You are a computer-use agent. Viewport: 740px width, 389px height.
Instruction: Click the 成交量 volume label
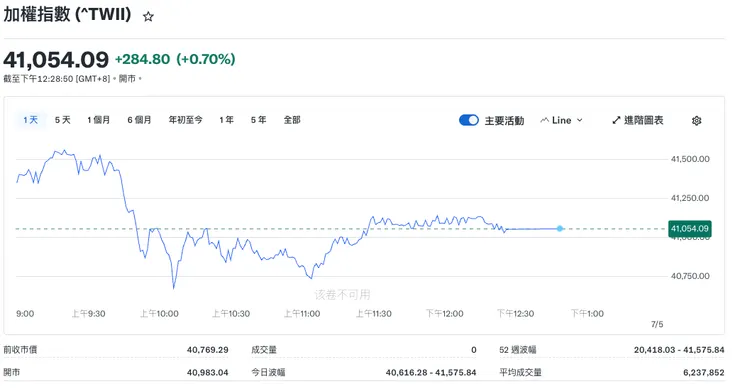(264, 350)
